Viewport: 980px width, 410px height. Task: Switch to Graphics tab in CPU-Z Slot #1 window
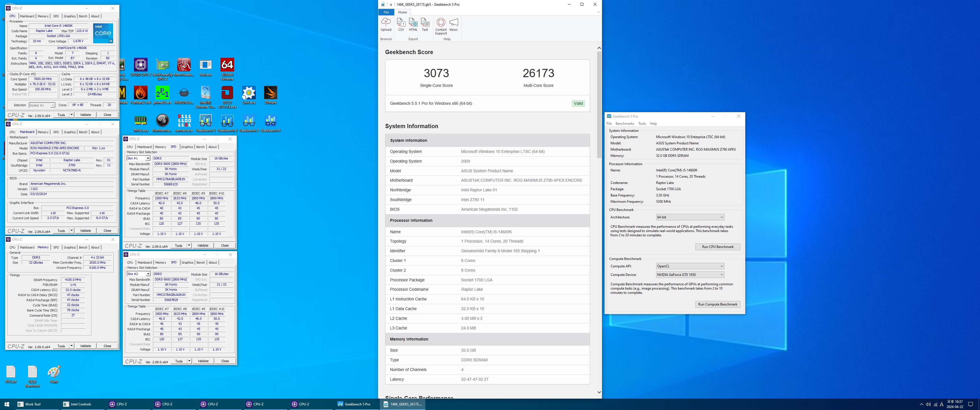(187, 147)
